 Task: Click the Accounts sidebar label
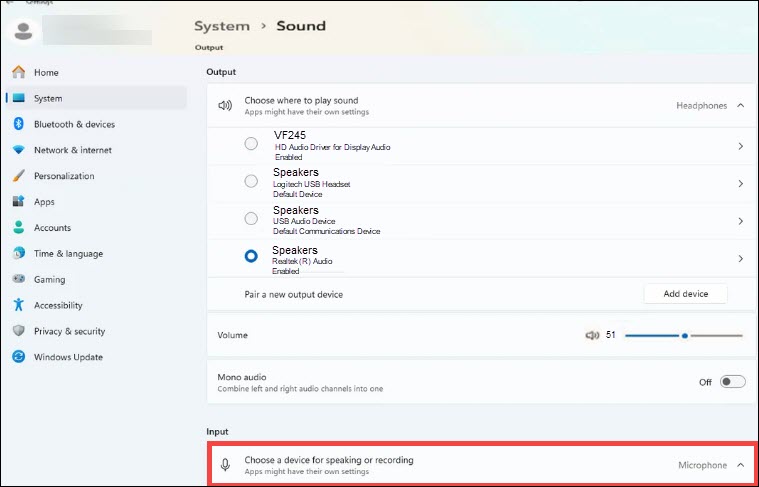click(x=52, y=228)
